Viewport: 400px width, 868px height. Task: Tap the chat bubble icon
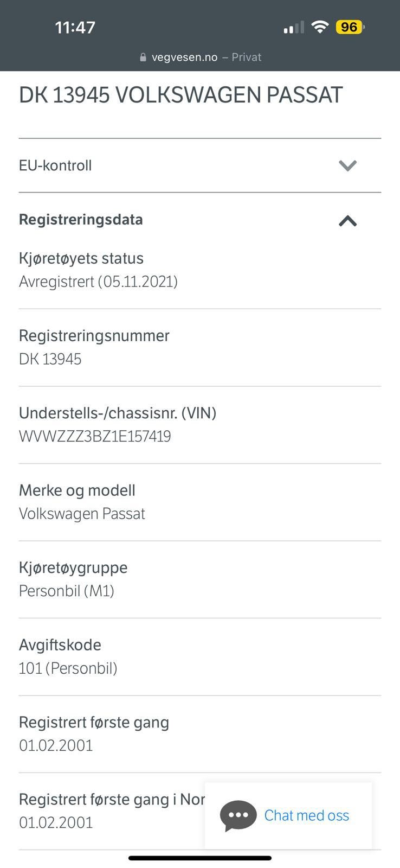(x=238, y=815)
